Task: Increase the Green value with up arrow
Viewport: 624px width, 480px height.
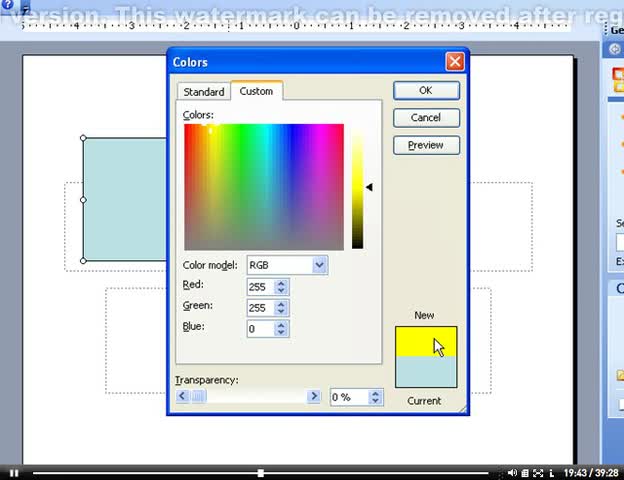Action: pyautogui.click(x=281, y=304)
